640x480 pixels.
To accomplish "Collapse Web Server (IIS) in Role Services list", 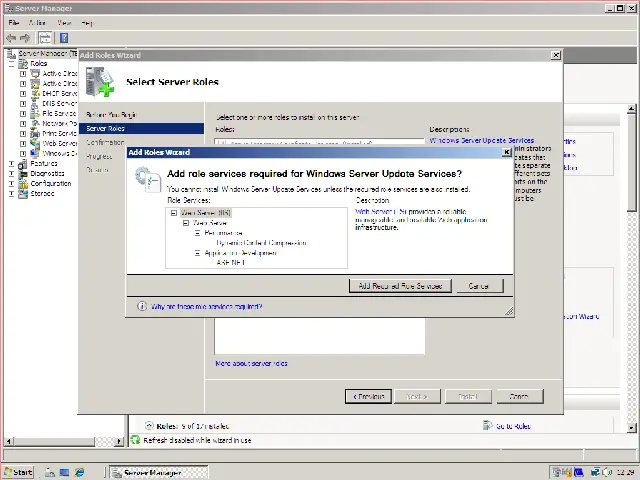I will point(174,213).
